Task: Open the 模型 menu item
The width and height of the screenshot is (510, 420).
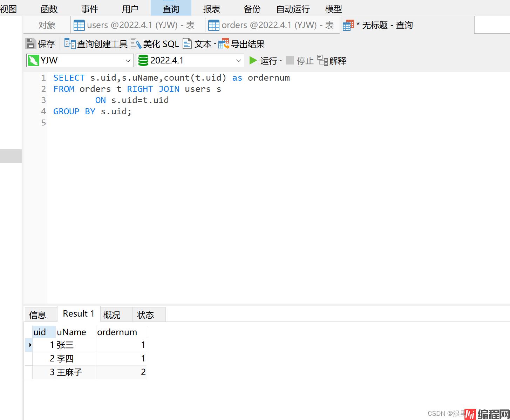Action: [x=334, y=9]
